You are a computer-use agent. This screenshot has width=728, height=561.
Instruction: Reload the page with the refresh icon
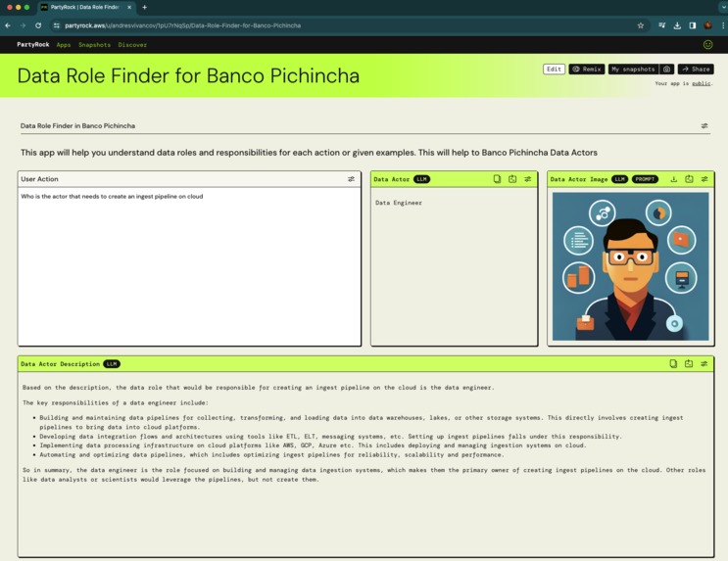click(x=38, y=25)
